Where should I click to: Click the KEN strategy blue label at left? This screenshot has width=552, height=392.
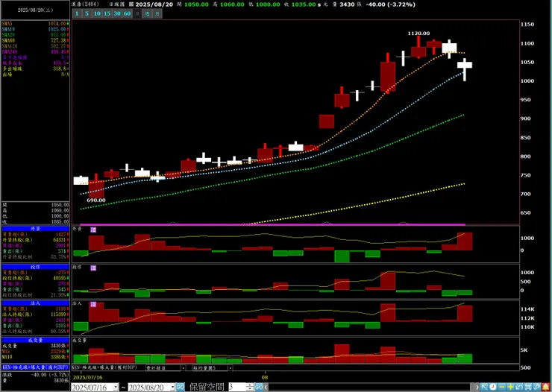[35, 367]
